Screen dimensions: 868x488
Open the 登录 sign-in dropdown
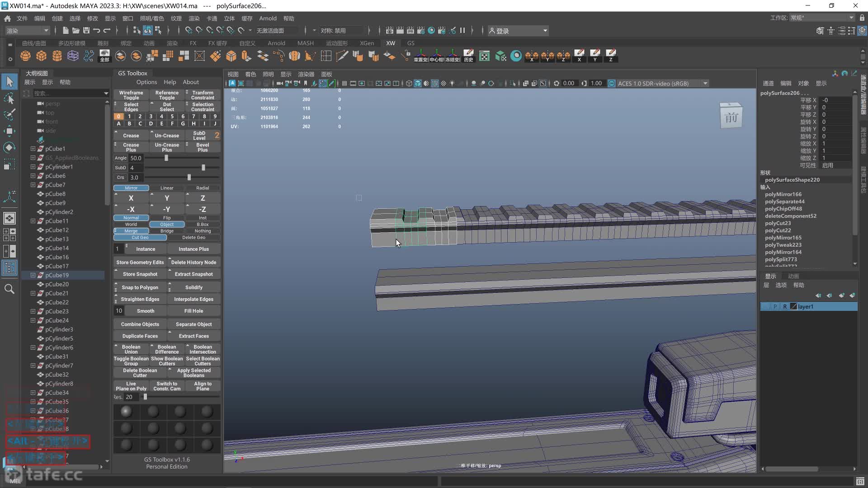point(518,31)
